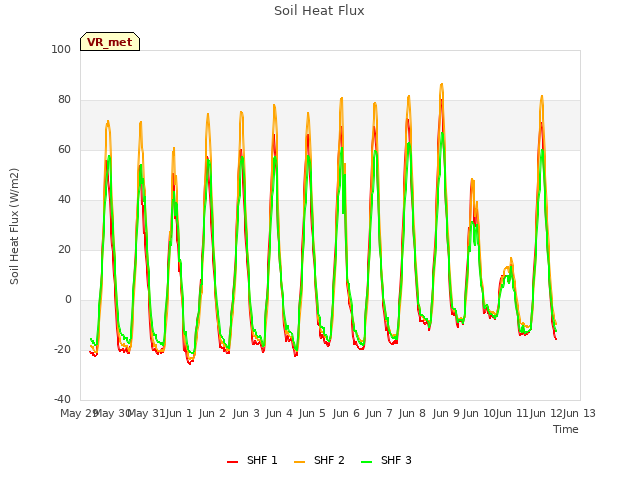
Task: Click the -40 y-axis tick label
Action: coord(62,399)
